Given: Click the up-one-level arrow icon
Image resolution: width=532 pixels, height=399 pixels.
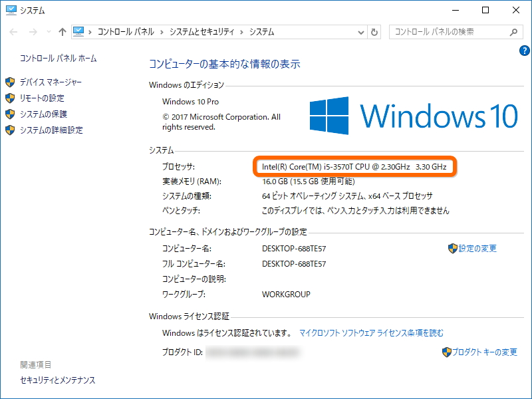Looking at the screenshot, I should pos(62,31).
